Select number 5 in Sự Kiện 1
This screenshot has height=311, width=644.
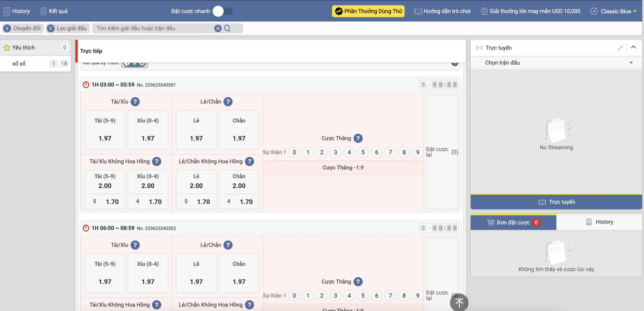[363, 152]
